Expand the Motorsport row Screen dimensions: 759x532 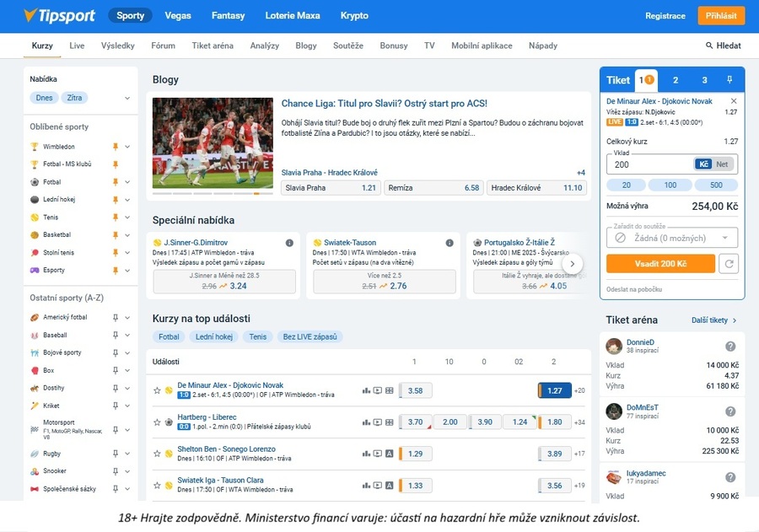click(x=127, y=430)
